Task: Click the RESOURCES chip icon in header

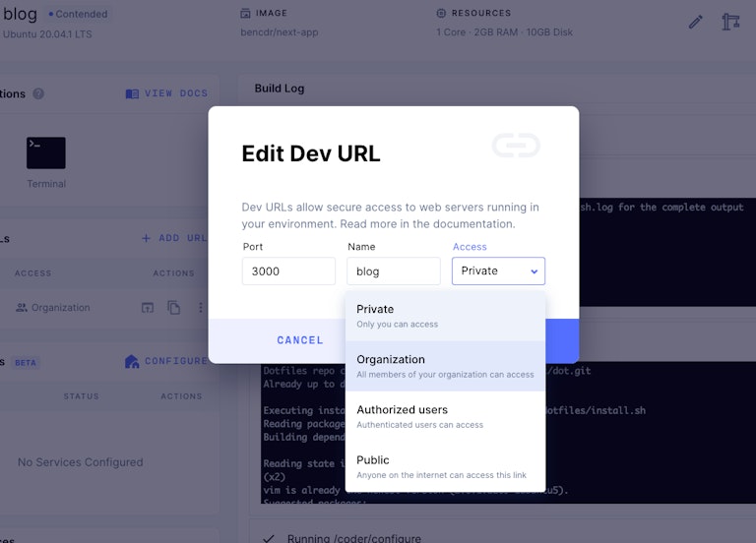Action: tap(441, 13)
